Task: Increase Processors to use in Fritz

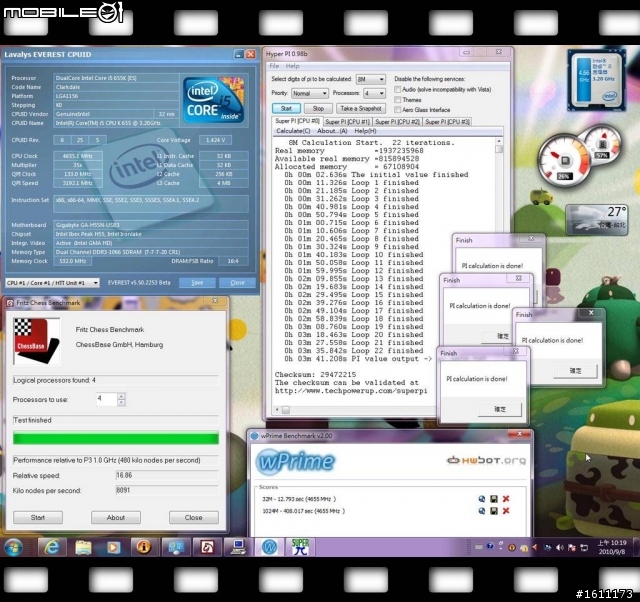Action: coord(121,396)
